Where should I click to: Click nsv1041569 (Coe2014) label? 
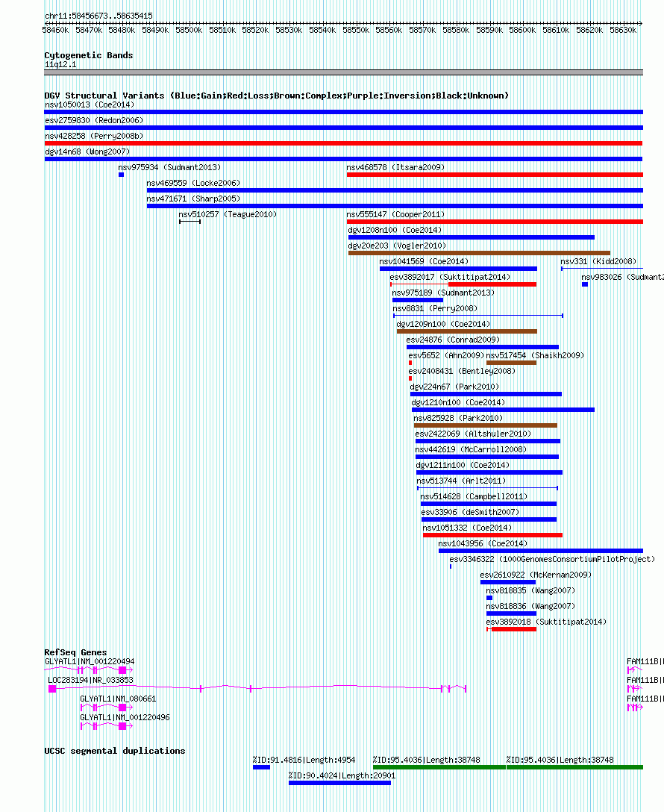pos(423,261)
